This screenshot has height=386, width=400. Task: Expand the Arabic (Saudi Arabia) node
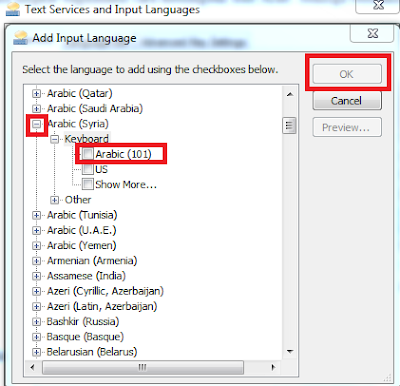[37, 109]
